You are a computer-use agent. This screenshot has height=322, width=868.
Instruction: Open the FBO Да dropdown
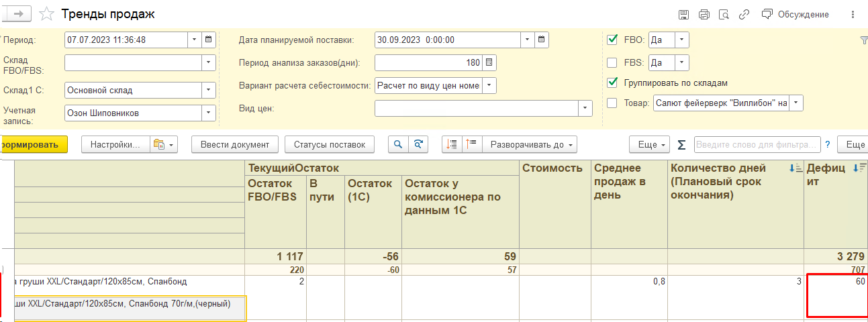pyautogui.click(x=682, y=40)
